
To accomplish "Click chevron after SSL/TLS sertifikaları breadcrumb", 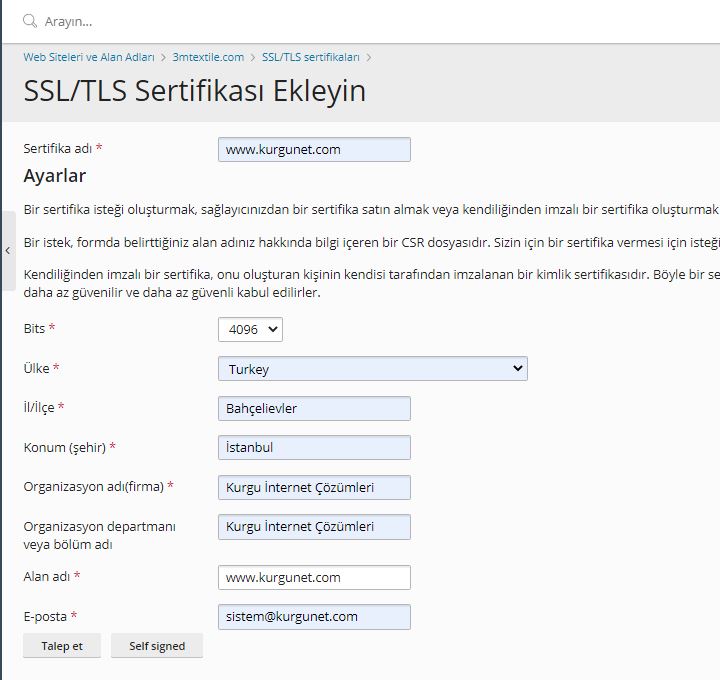I will tap(369, 58).
